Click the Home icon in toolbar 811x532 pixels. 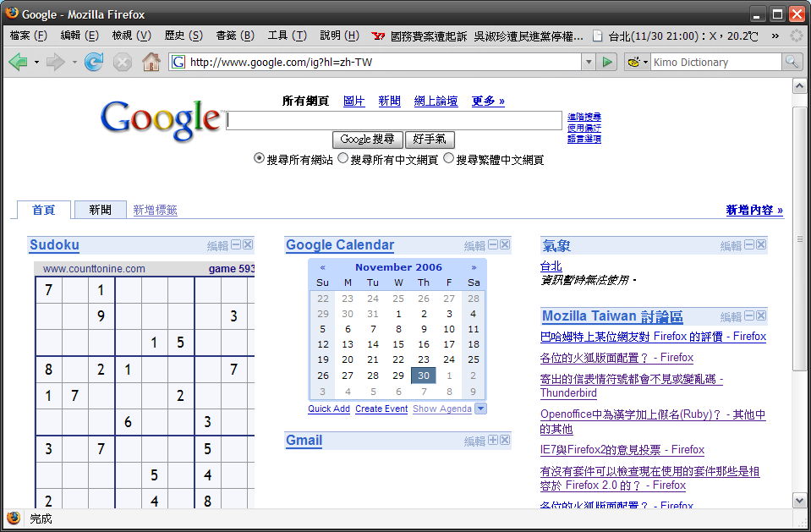click(151, 62)
